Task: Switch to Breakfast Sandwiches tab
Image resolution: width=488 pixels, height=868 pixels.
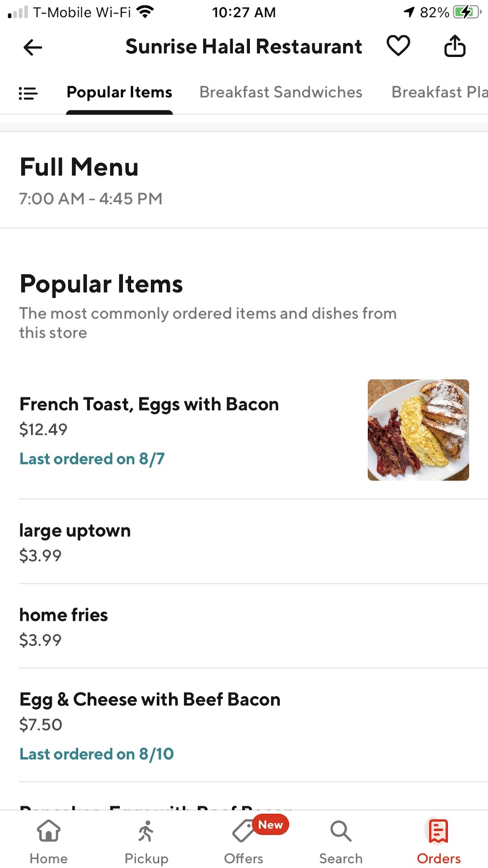Action: coord(281,92)
